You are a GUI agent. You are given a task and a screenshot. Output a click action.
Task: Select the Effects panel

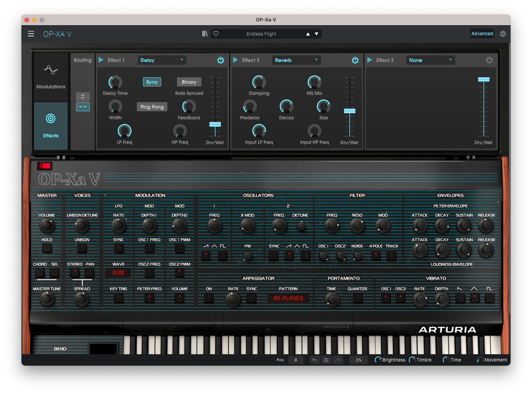(51, 126)
